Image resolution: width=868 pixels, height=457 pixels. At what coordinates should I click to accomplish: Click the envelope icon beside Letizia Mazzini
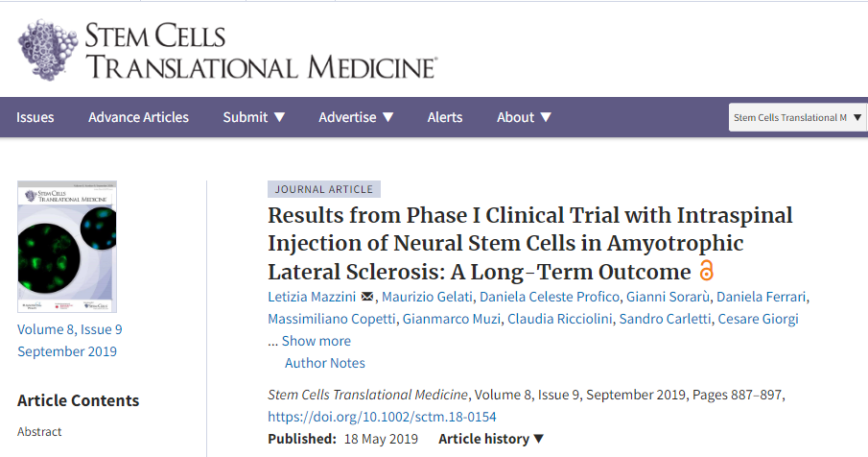tap(367, 296)
